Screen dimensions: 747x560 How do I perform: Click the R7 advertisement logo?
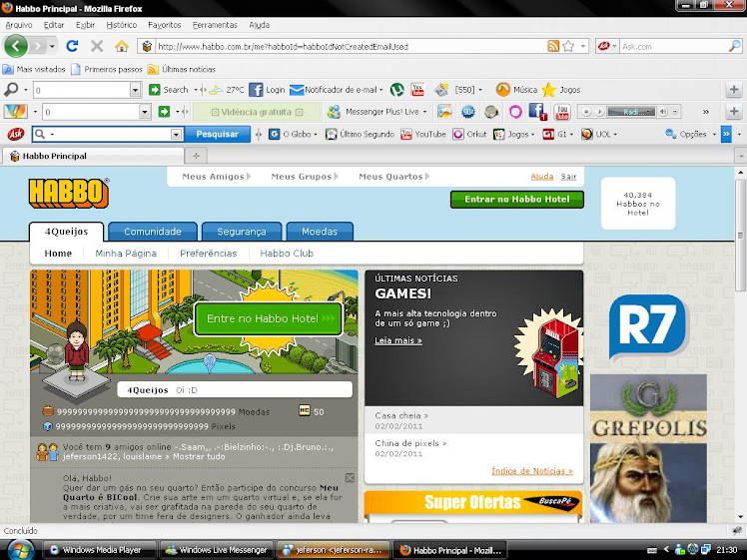click(x=648, y=327)
